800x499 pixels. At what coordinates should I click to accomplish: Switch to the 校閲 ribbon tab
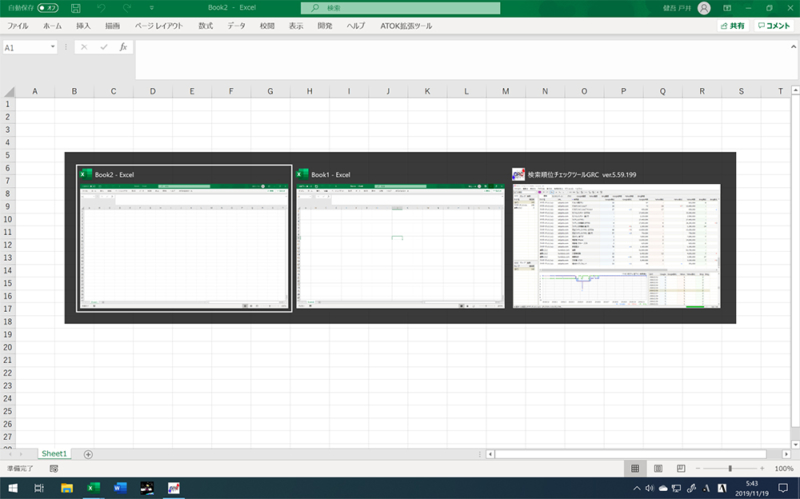[267, 26]
